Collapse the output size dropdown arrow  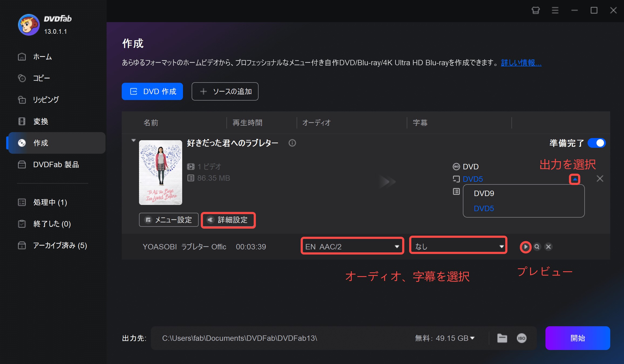[x=575, y=179]
